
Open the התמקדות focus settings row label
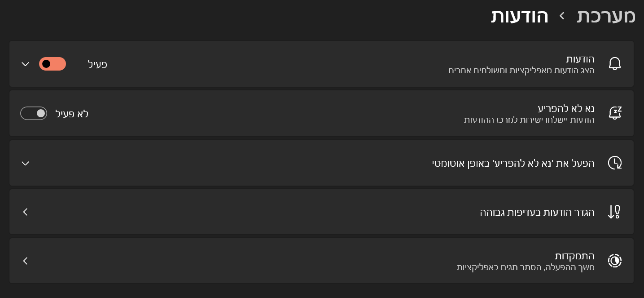click(x=574, y=256)
